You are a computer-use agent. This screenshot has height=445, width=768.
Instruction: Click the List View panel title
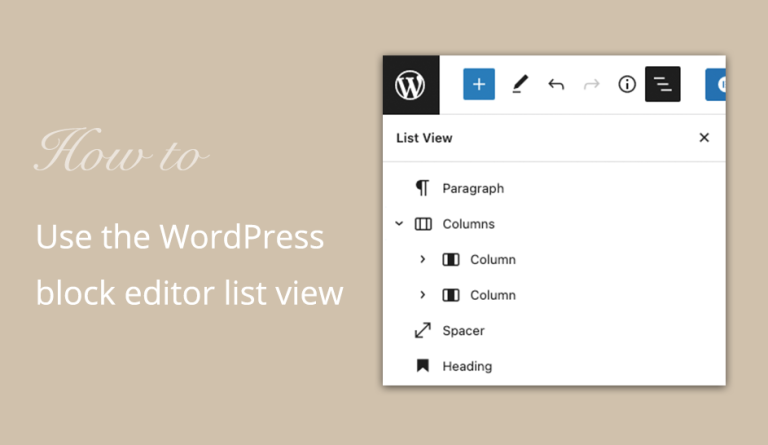[424, 138]
